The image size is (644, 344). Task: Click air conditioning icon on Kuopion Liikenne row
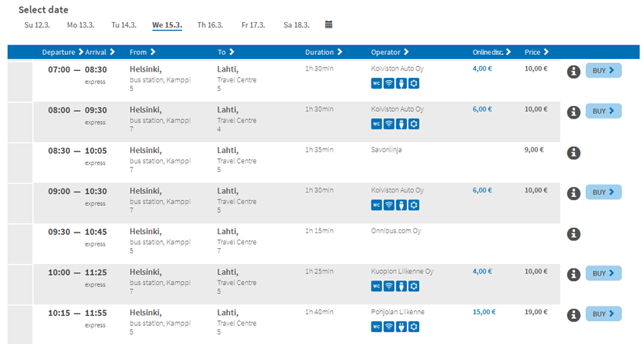click(x=414, y=286)
